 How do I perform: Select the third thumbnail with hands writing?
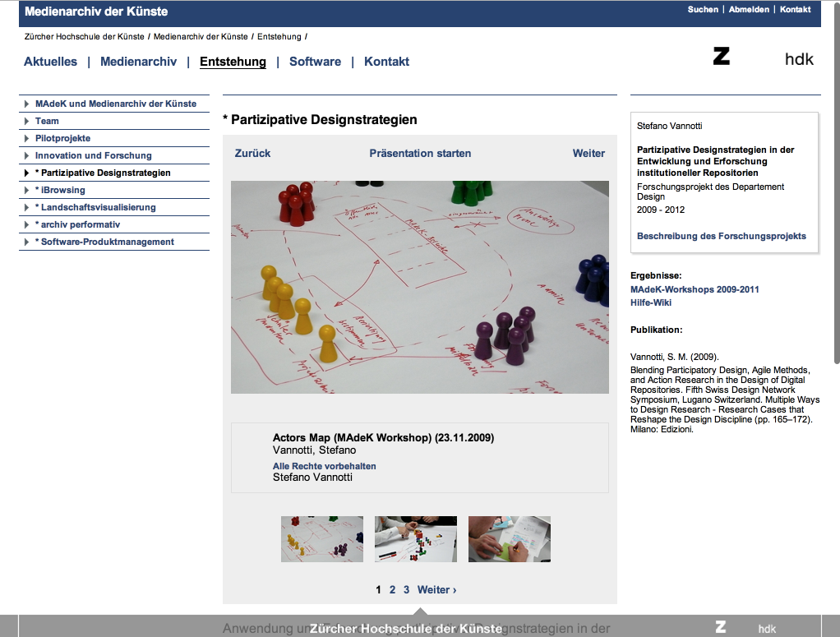click(510, 539)
